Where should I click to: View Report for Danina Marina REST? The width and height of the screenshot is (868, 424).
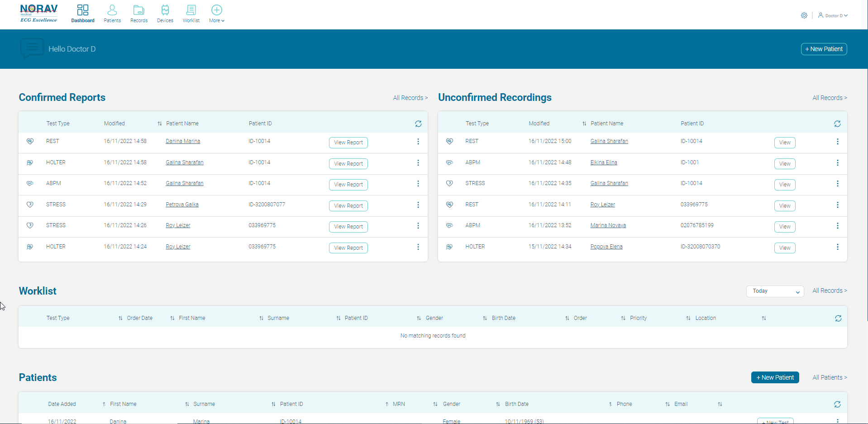(348, 143)
